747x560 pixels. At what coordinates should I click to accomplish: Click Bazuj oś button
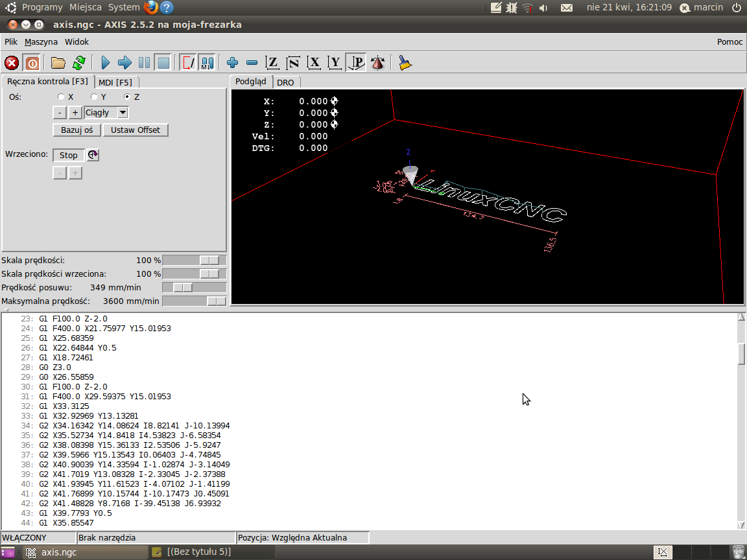pos(77,130)
